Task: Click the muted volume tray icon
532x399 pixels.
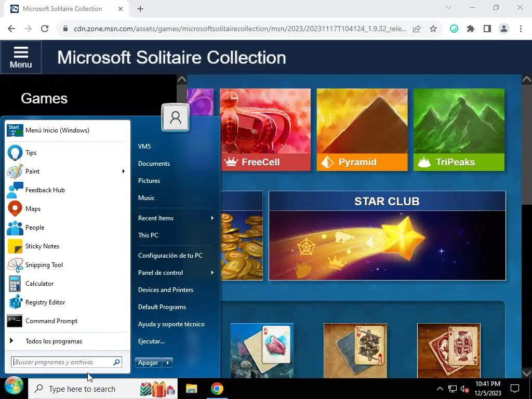Action: pyautogui.click(x=464, y=389)
